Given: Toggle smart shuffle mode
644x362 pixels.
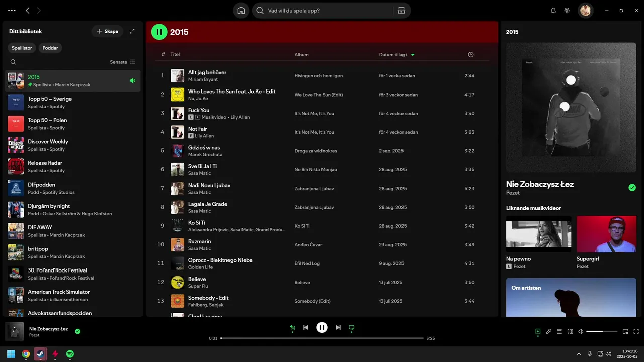Looking at the screenshot, I should tap(292, 328).
